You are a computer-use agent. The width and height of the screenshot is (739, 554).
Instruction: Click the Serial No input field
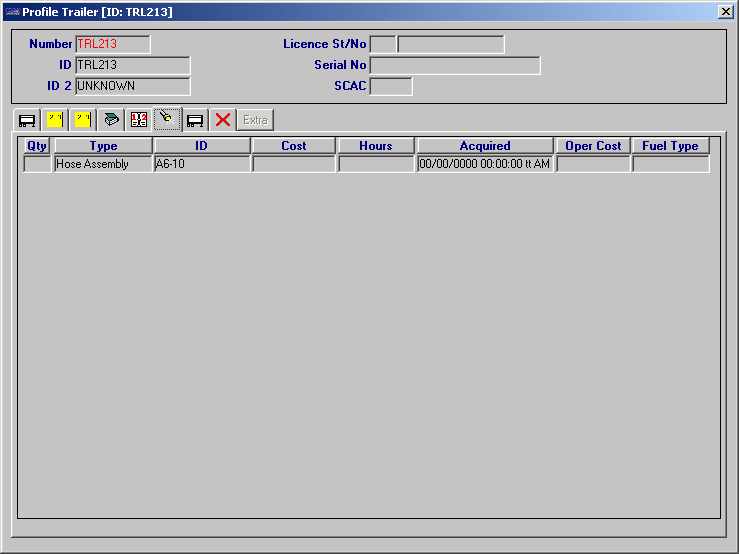[x=455, y=66]
